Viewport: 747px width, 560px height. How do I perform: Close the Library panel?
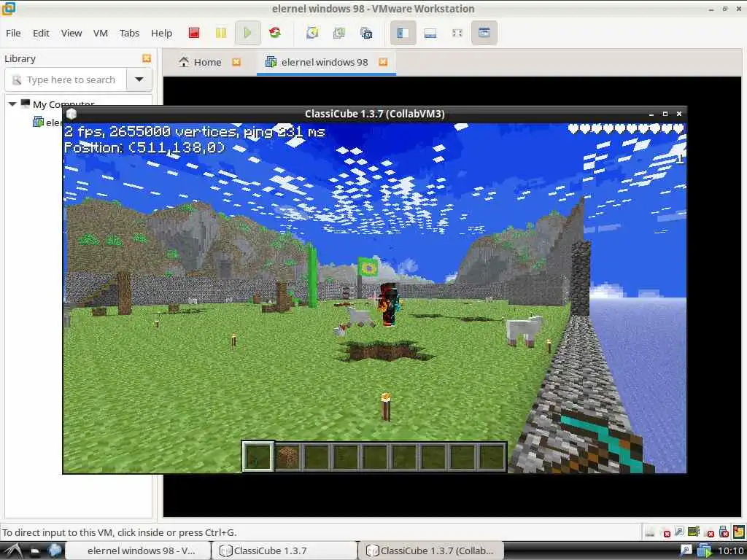point(147,58)
